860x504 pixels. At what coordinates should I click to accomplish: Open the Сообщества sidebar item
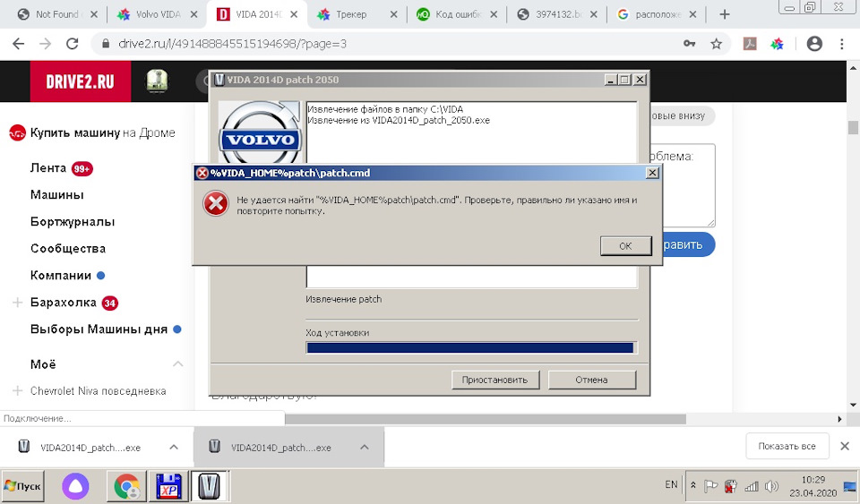click(x=68, y=249)
